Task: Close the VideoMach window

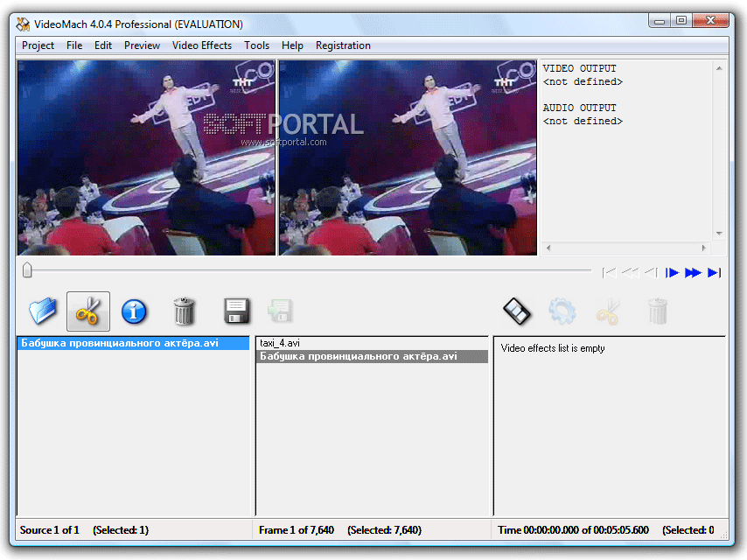Action: (710, 20)
